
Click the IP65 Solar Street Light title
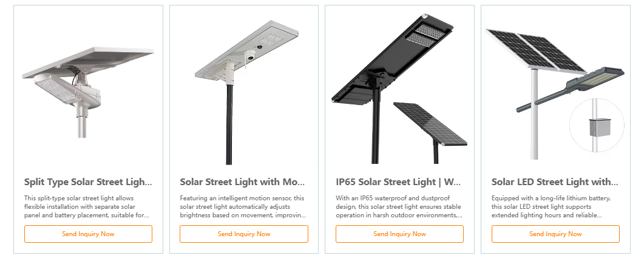pyautogui.click(x=398, y=181)
